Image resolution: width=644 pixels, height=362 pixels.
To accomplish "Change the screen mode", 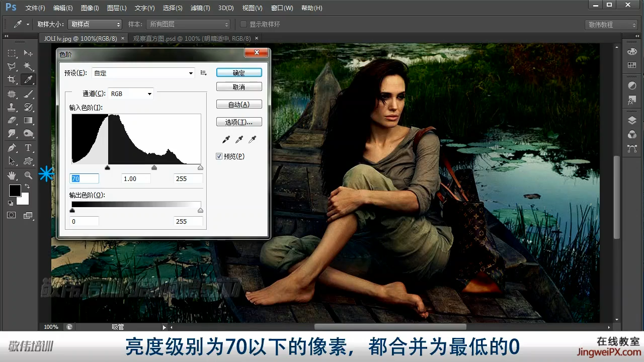I will (x=28, y=215).
